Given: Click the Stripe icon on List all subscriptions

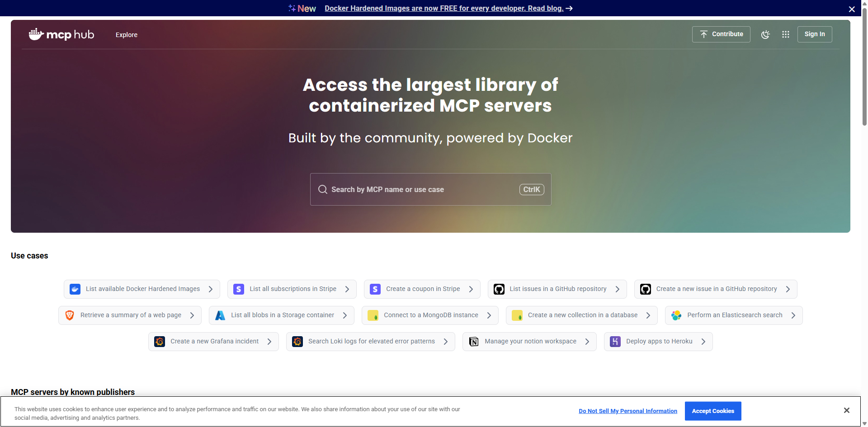Looking at the screenshot, I should pyautogui.click(x=239, y=289).
